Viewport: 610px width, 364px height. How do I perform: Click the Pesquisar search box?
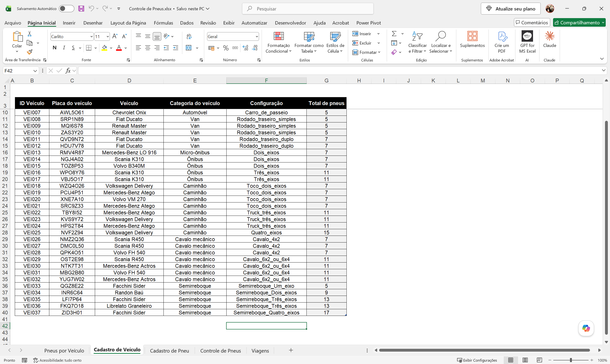coord(308,9)
